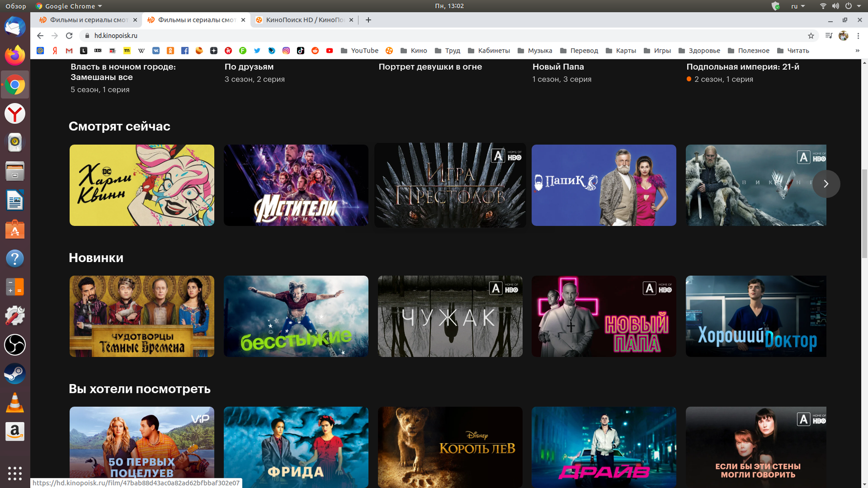The width and height of the screenshot is (868, 488).
Task: Open the Перевод bookmarks folder
Action: (x=579, y=51)
